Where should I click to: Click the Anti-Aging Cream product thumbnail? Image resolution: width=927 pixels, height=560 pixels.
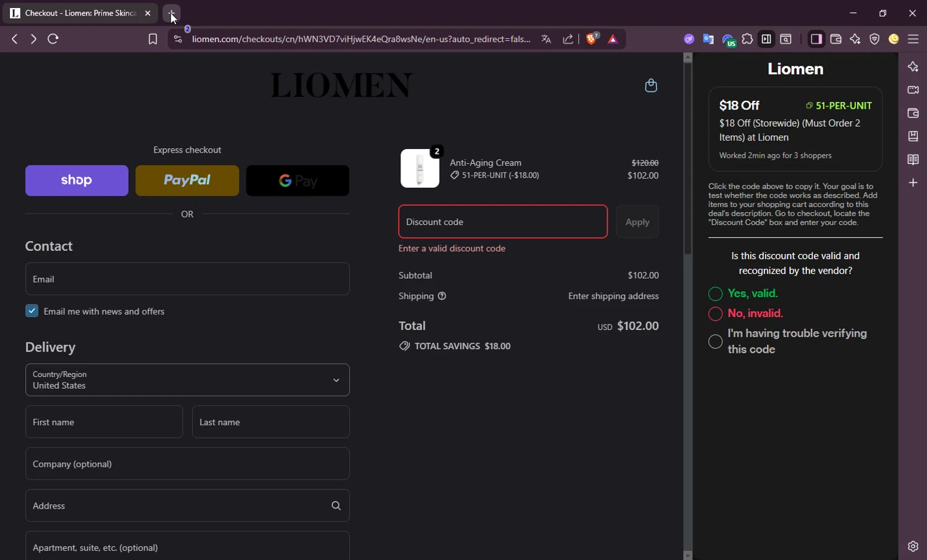click(420, 168)
